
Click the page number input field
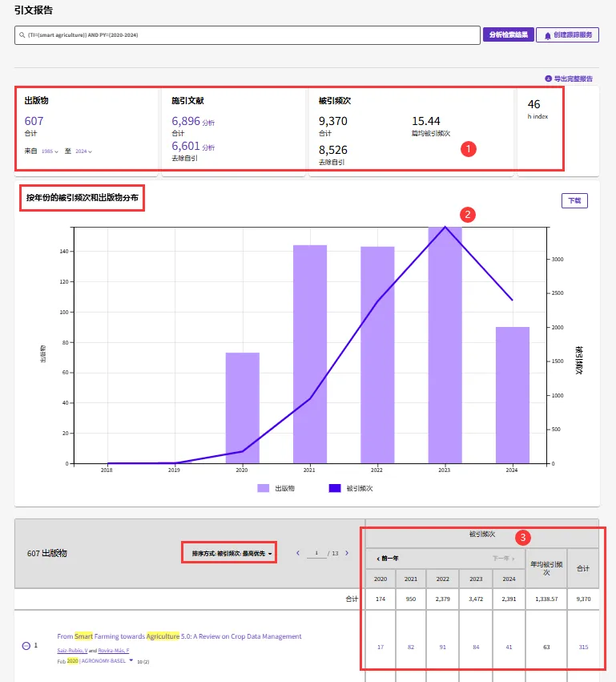point(317,553)
